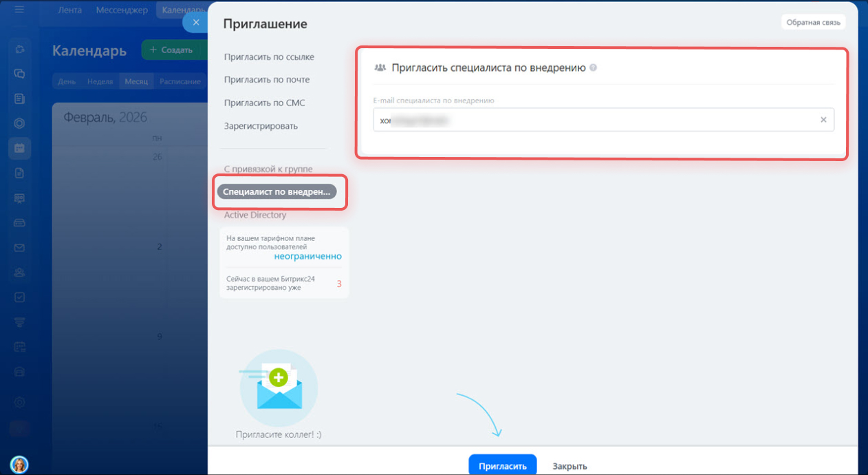This screenshot has height=475, width=868.
Task: Open "С привязкой к группе" section
Action: click(x=268, y=169)
